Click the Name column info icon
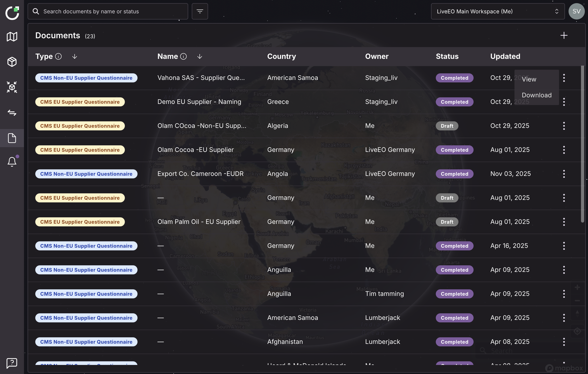Image resolution: width=588 pixels, height=374 pixels. click(183, 56)
